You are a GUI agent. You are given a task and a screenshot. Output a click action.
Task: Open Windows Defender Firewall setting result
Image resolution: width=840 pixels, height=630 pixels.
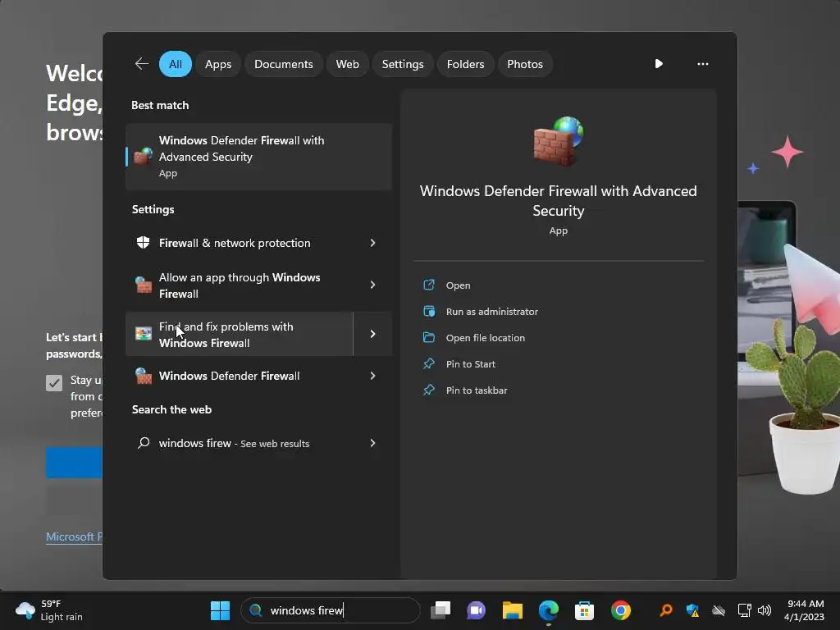pos(240,376)
